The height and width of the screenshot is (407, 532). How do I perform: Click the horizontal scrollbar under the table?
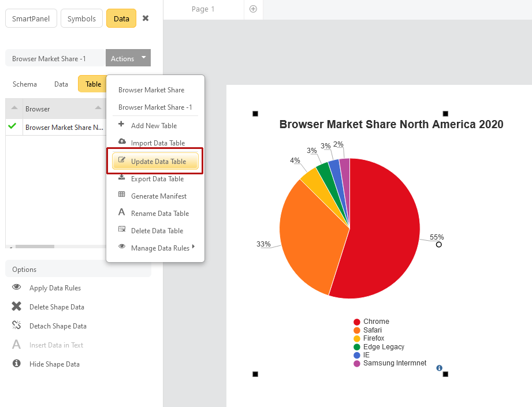coord(35,247)
